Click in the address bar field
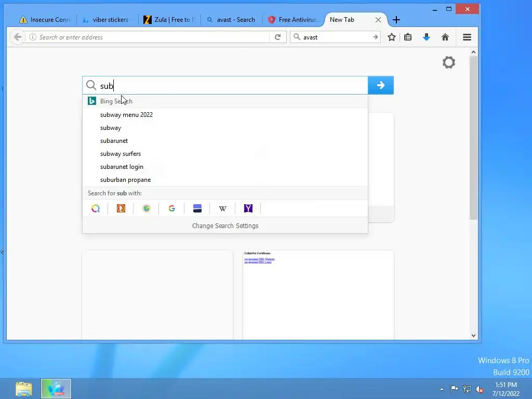 [x=153, y=37]
